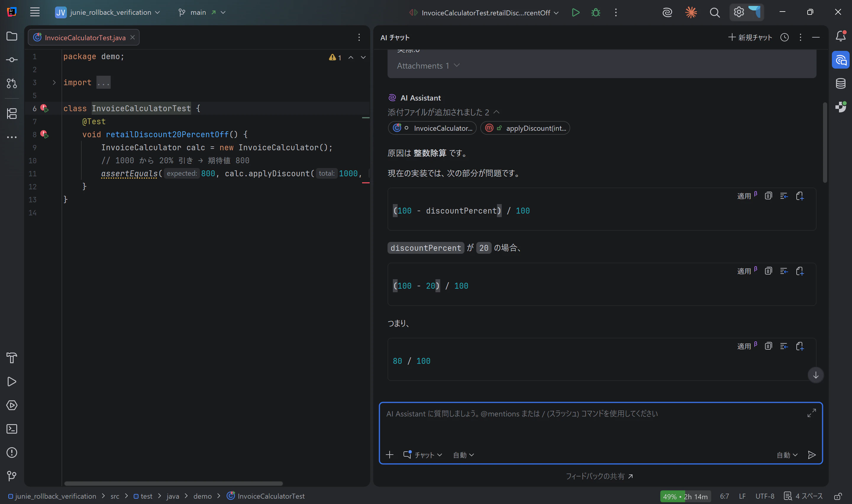This screenshot has width=852, height=504.
Task: Open the Structure tool window icon
Action: (x=12, y=114)
